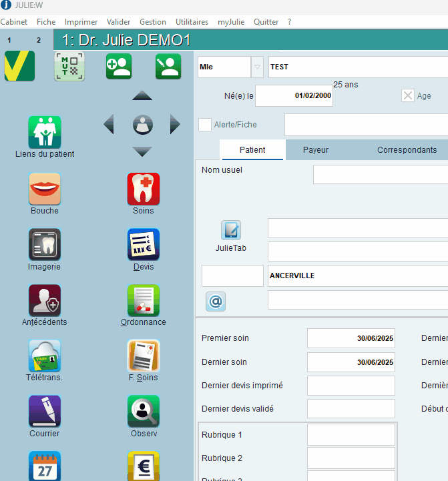The image size is (448, 481).
Task: Click the postal code field
Action: tap(232, 276)
